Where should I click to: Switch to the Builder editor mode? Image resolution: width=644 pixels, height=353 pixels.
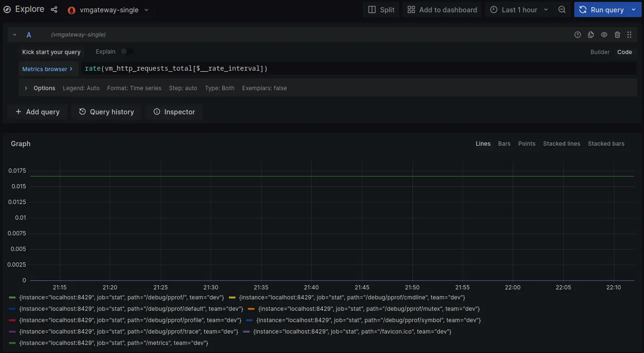(x=599, y=52)
